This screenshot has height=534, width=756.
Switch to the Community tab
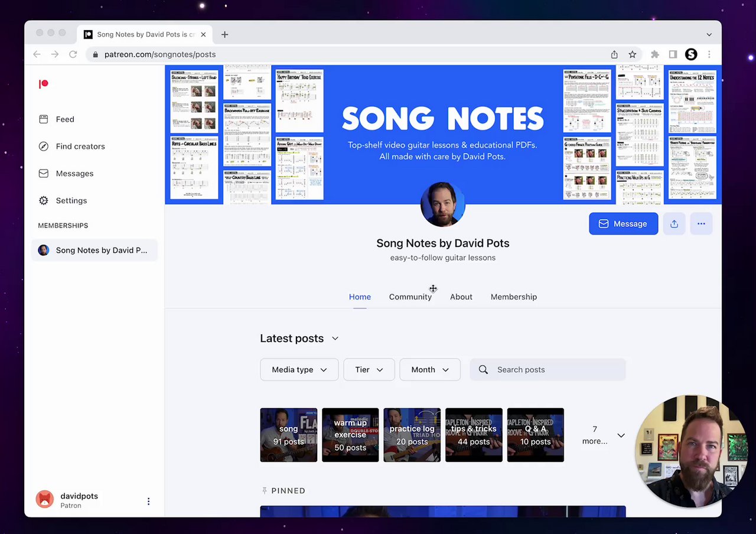[410, 297]
